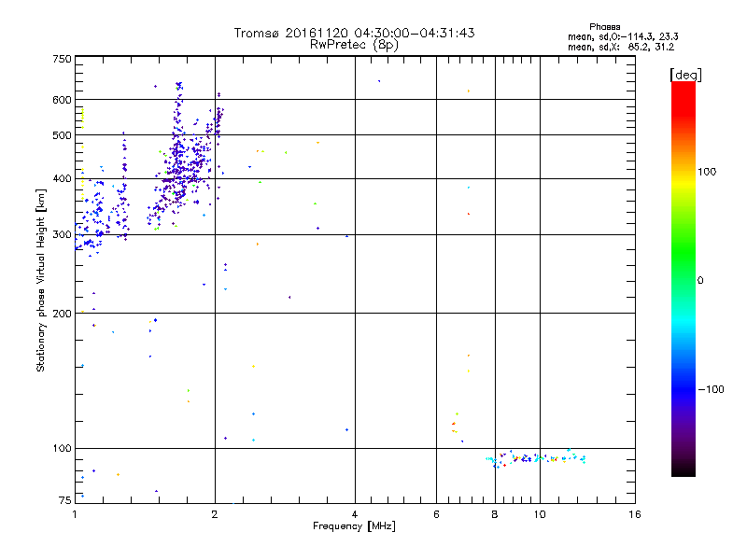Click the x-axis '6' tick label
Viewport: 747px width, 560px height.
coord(436,514)
